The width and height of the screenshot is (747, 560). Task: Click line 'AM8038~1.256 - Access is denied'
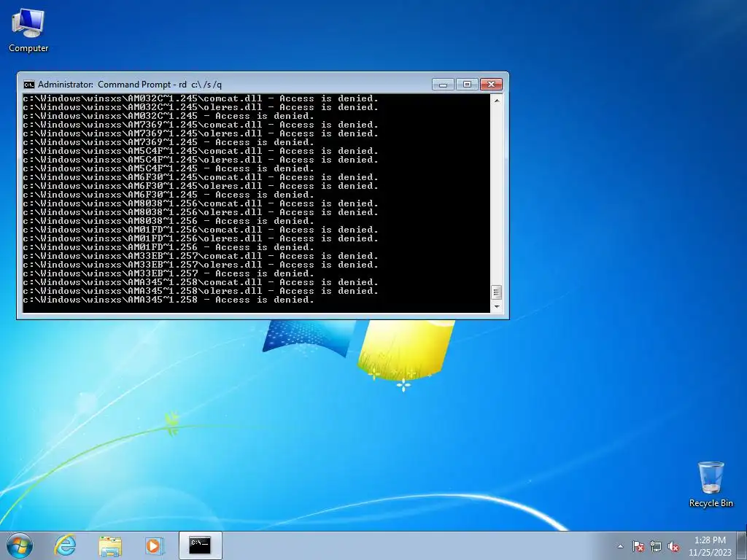click(169, 221)
